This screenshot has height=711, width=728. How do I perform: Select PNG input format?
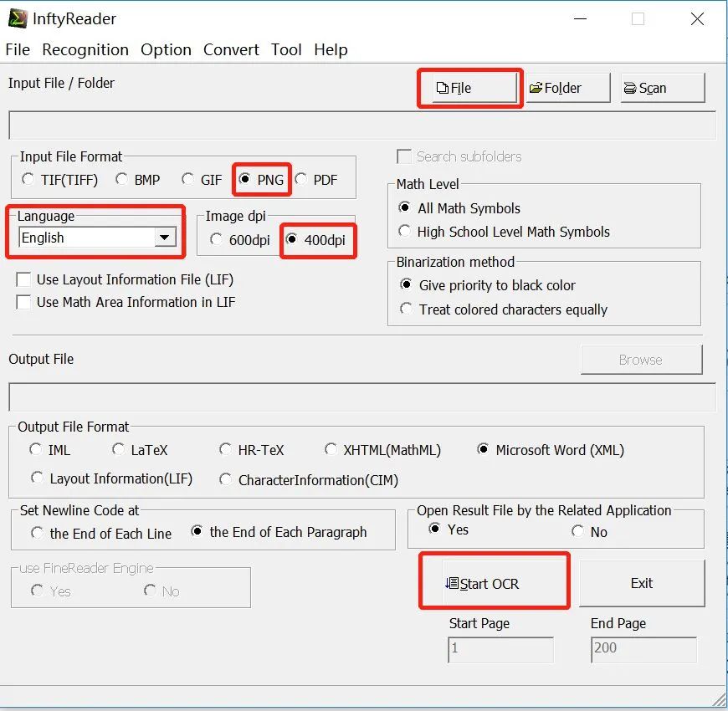click(261, 180)
